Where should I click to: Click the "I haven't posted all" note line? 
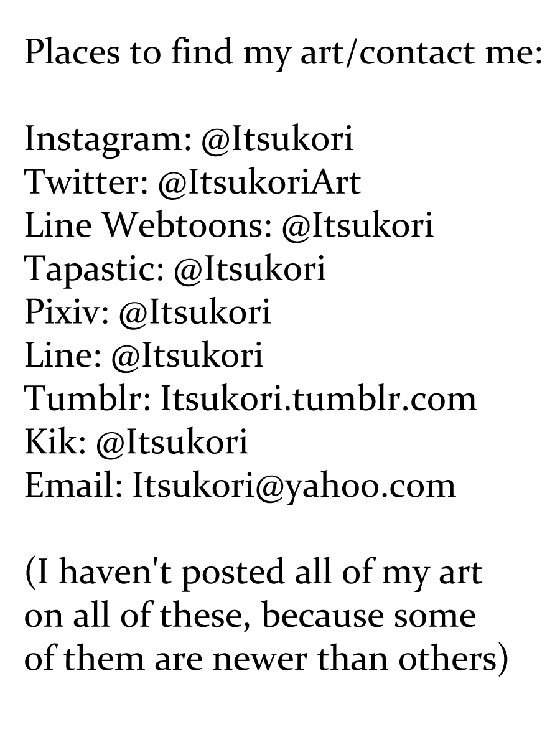coord(253,572)
